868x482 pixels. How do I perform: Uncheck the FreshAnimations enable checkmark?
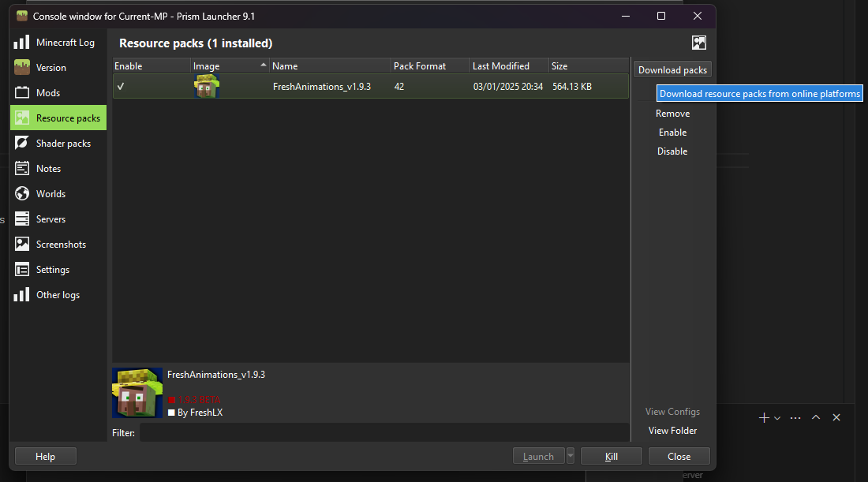[121, 87]
